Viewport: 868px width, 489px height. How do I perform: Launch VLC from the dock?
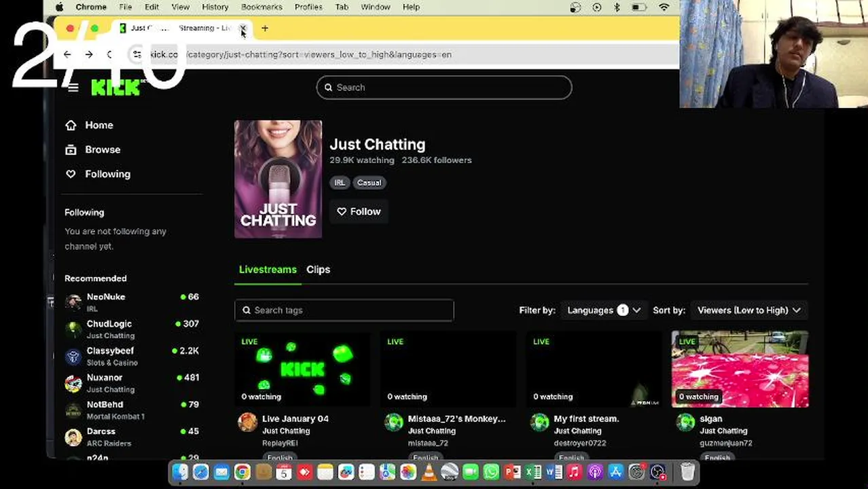429,472
